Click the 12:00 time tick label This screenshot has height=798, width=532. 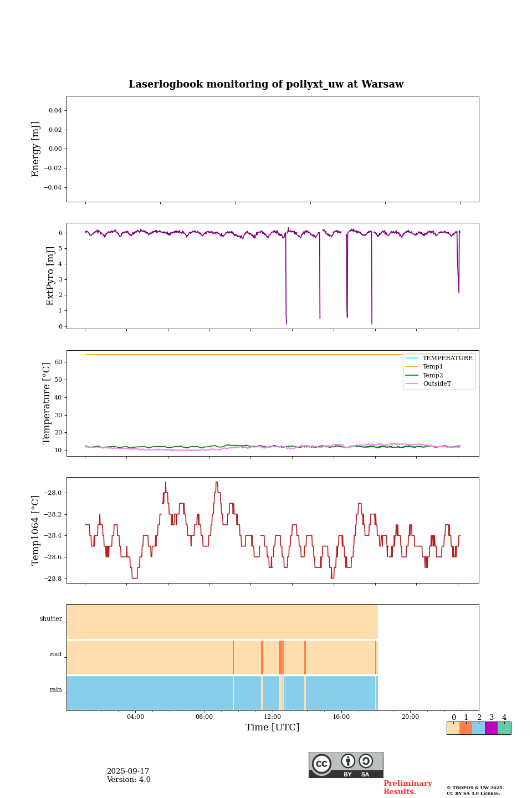[273, 717]
